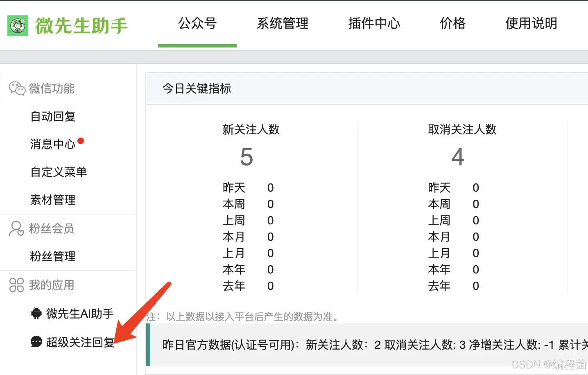
Task: Click the fans member icon beside 粉丝会员
Action: [x=17, y=228]
